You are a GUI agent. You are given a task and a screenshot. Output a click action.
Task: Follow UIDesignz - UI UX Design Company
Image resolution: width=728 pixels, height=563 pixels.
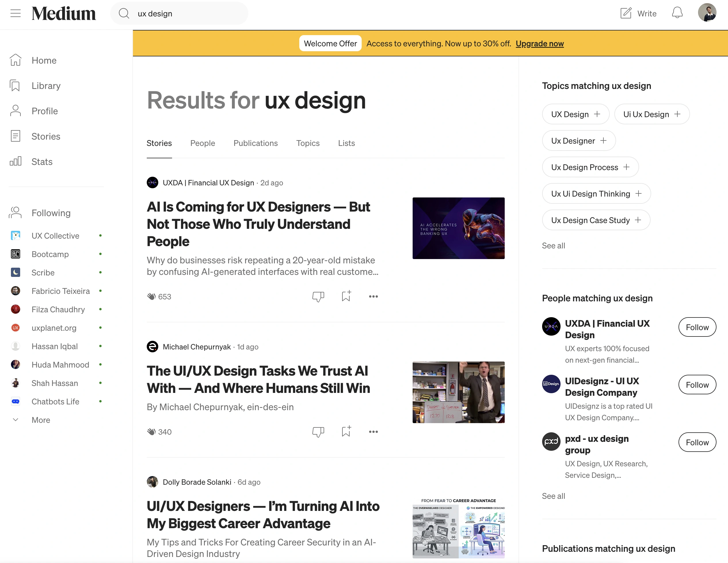click(697, 385)
